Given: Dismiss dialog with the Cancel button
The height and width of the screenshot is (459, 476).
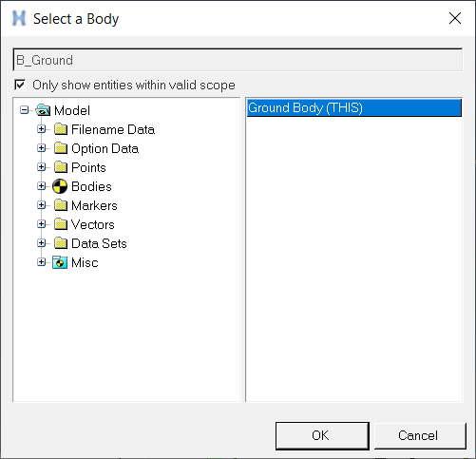Looking at the screenshot, I should coord(420,435).
